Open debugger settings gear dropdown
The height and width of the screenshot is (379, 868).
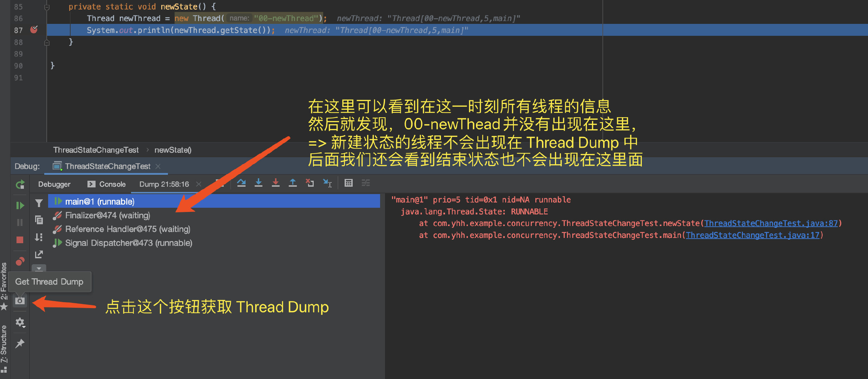(x=20, y=322)
